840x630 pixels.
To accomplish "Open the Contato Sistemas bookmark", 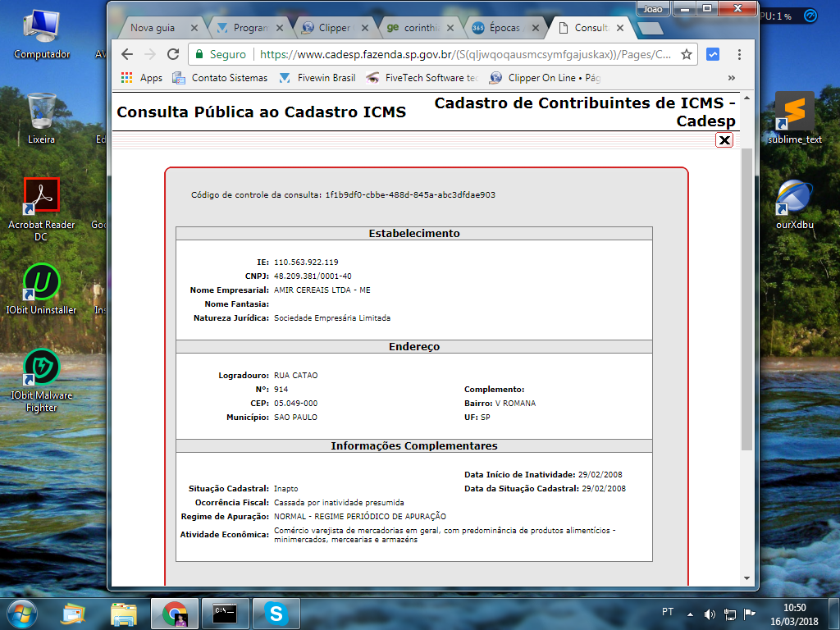I will 220,78.
